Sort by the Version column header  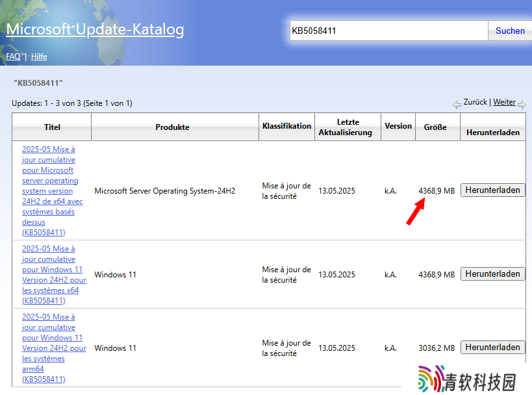398,126
